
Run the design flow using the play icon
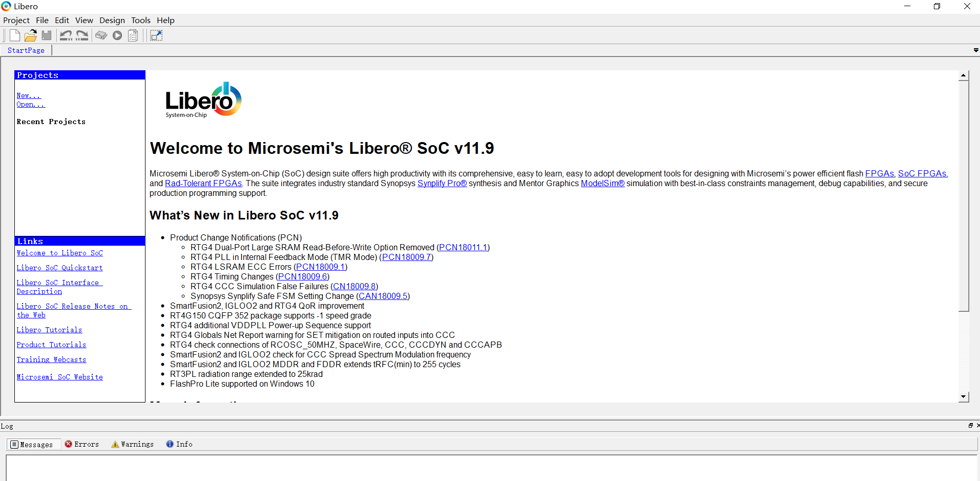coord(117,35)
